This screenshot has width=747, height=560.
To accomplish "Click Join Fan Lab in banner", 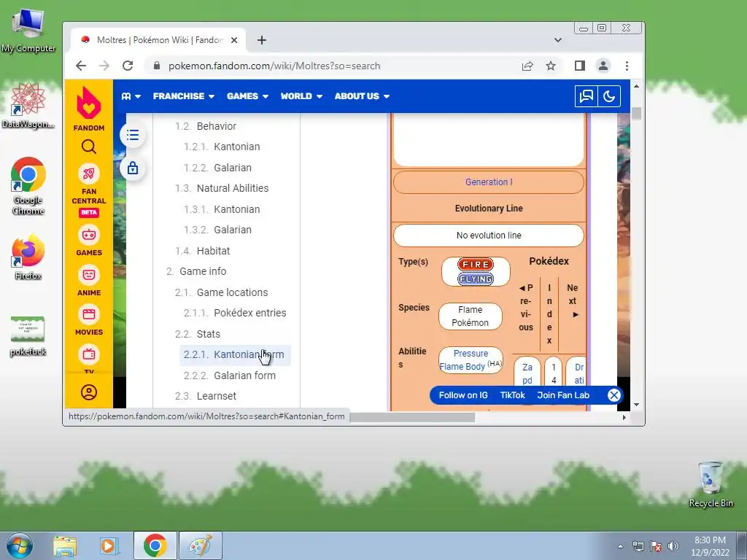I will point(563,395).
